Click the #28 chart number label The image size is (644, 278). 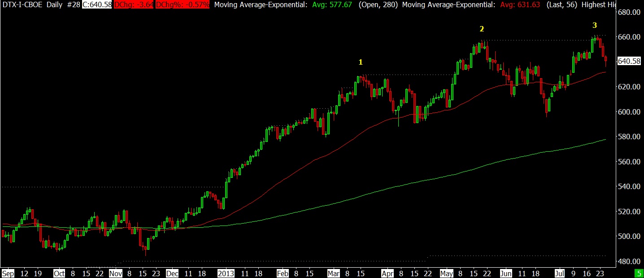[74, 4]
